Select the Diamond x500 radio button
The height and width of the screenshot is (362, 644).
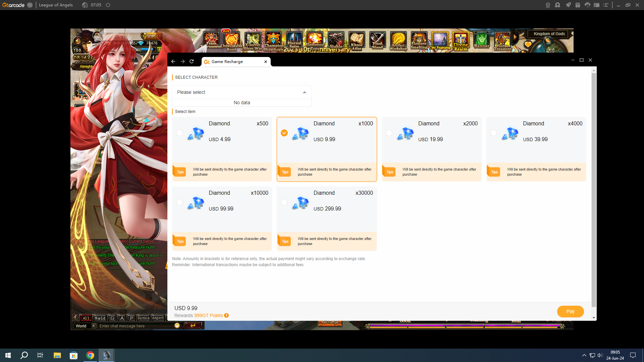[179, 133]
